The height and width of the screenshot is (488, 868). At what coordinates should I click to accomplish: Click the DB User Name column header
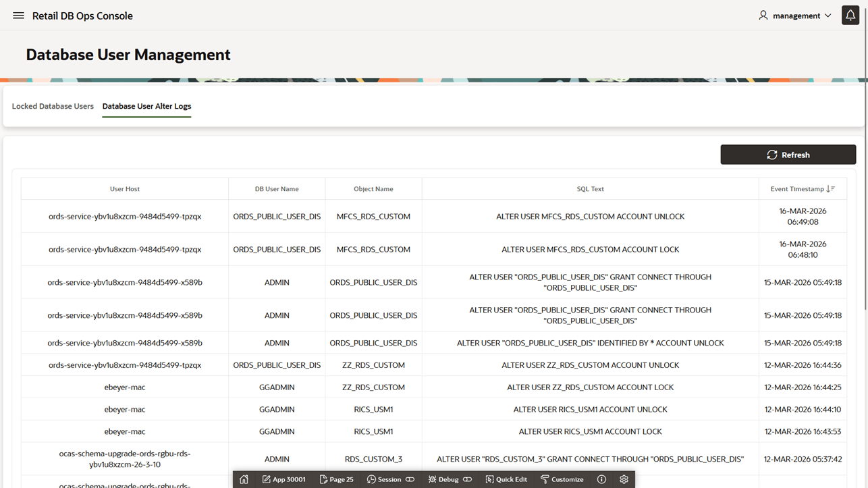tap(277, 189)
